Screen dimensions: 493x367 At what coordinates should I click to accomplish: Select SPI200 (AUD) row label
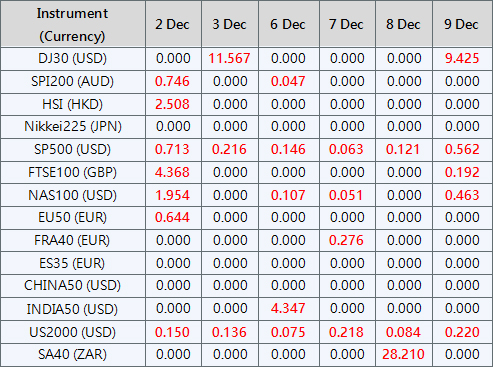click(x=72, y=82)
